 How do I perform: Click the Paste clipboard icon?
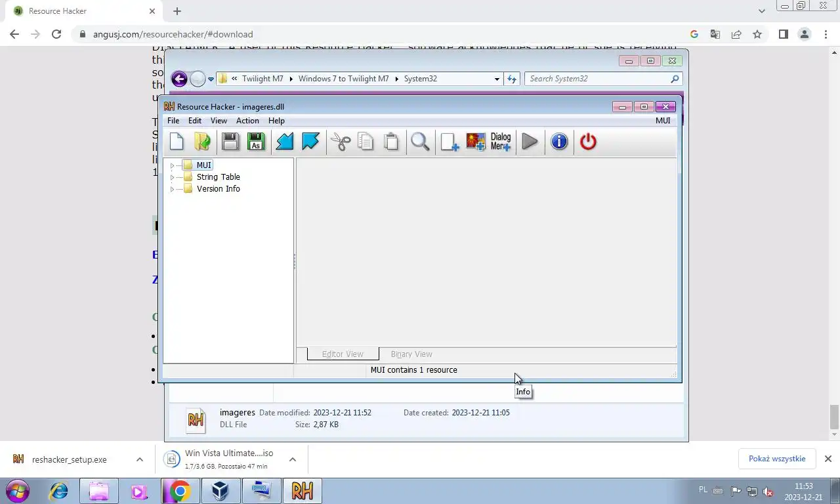(391, 142)
